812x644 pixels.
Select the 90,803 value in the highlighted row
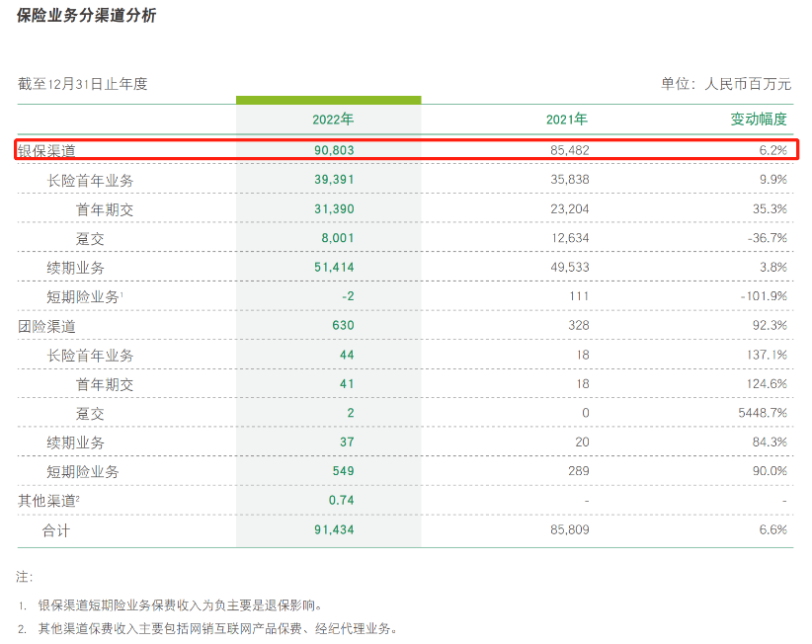[332, 150]
